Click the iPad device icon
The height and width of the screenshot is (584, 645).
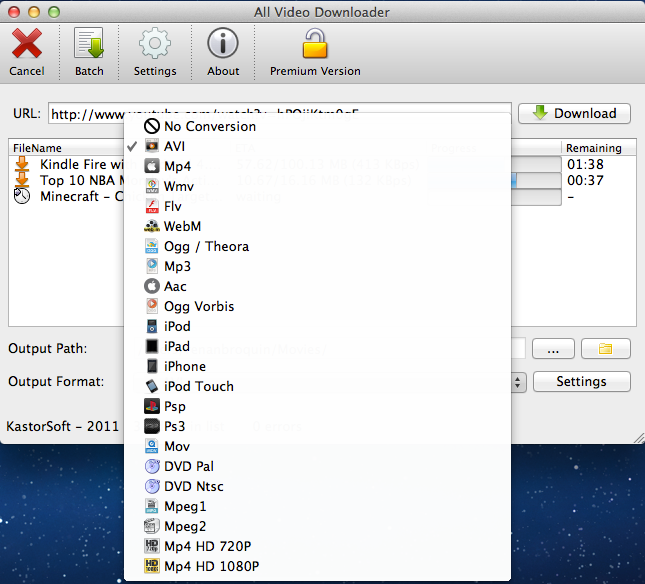(x=152, y=346)
